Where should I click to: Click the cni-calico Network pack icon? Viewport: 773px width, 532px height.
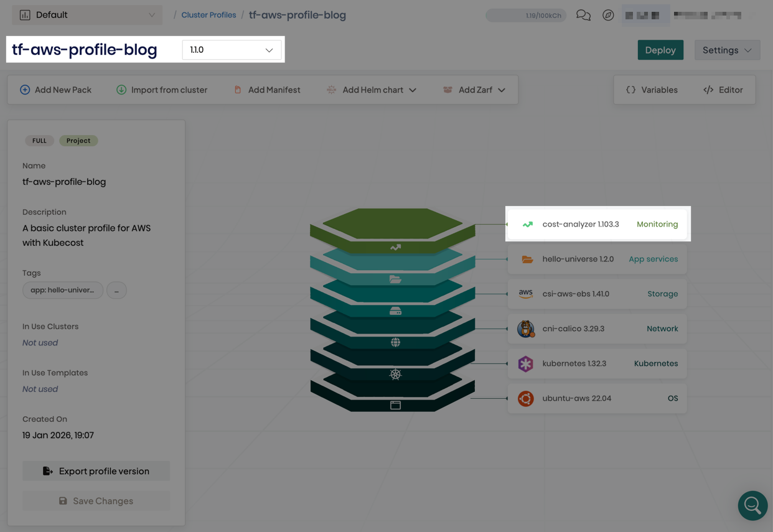coord(526,329)
